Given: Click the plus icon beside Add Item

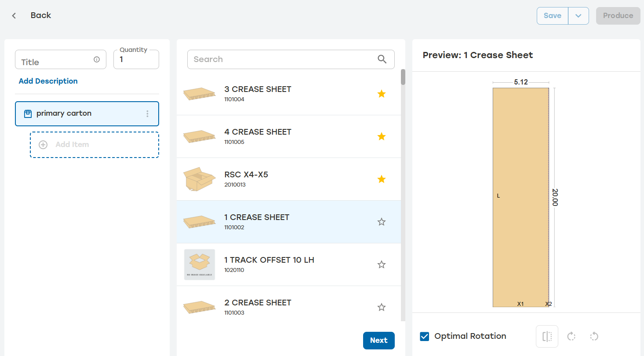Looking at the screenshot, I should tap(43, 145).
